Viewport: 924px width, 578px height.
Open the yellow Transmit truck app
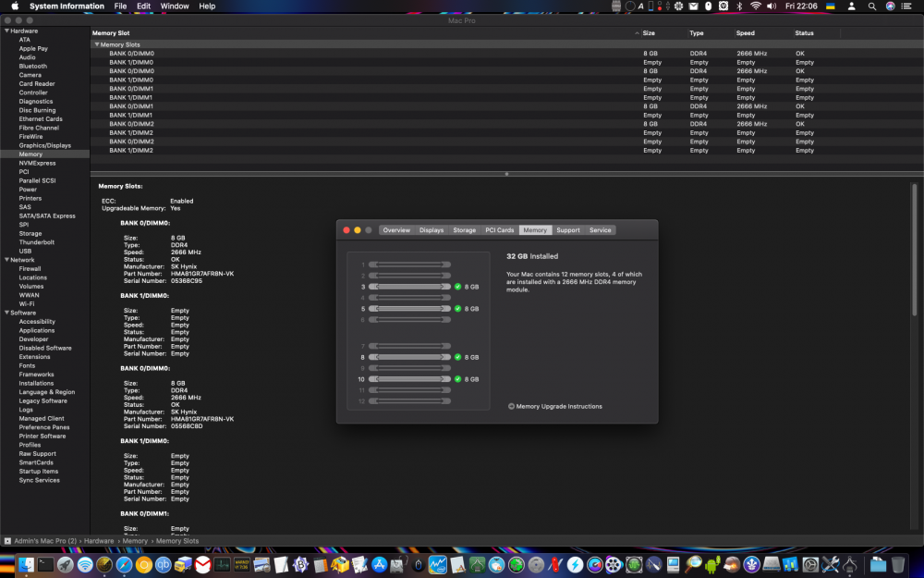[183, 565]
